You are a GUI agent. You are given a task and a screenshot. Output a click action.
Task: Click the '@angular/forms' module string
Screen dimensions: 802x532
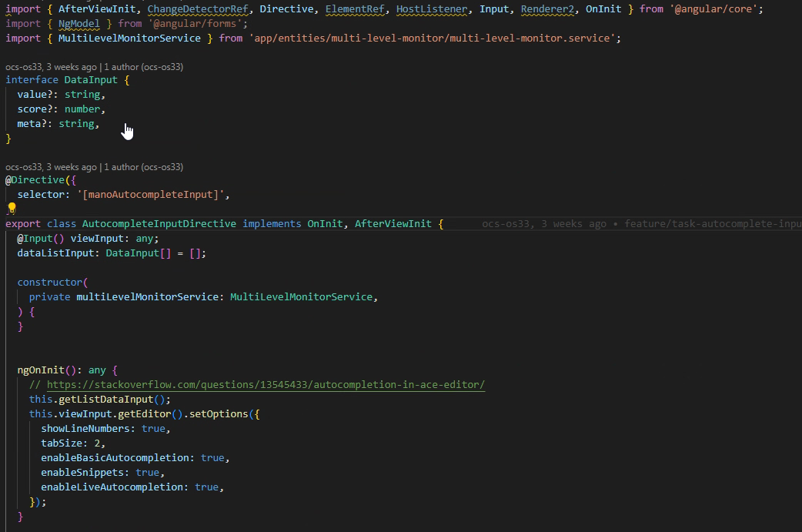195,24
